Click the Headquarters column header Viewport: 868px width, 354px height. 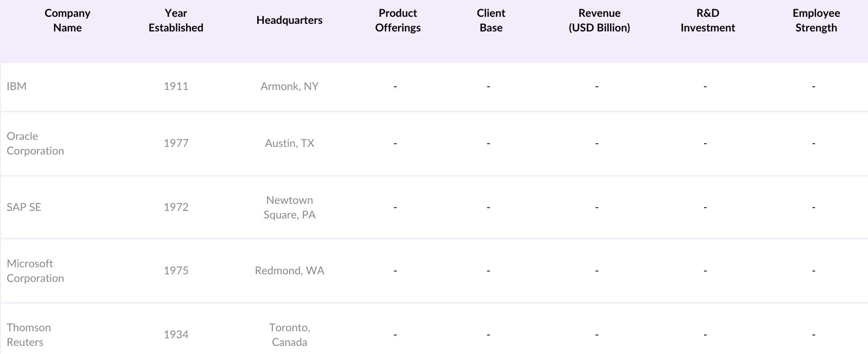click(289, 20)
